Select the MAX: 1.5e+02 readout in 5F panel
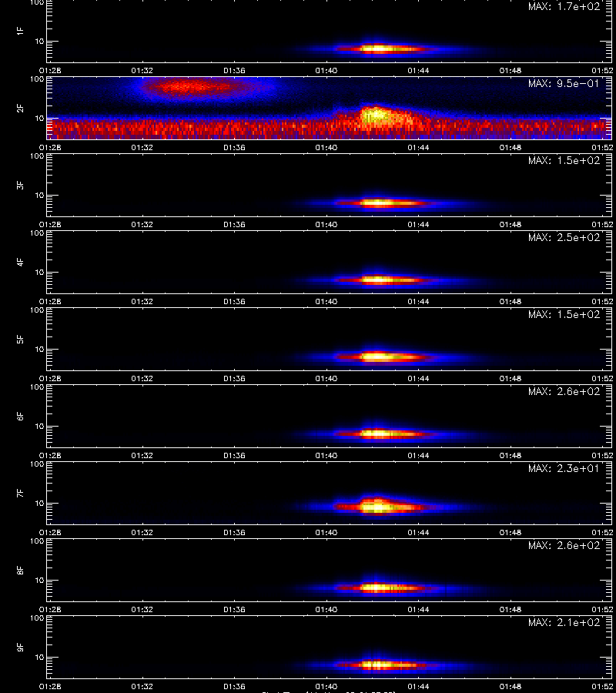 pos(564,314)
